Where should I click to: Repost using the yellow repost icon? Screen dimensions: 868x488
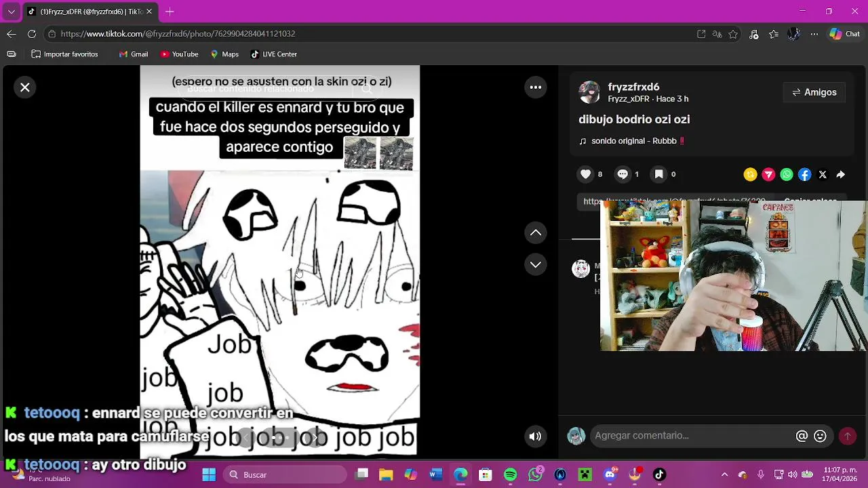750,175
